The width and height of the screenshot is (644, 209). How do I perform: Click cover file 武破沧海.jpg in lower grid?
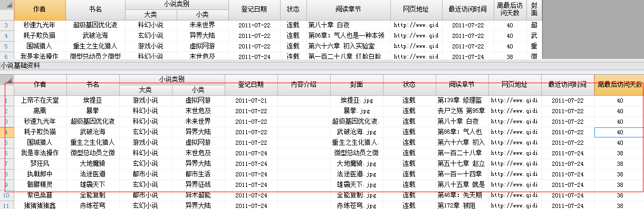click(357, 132)
